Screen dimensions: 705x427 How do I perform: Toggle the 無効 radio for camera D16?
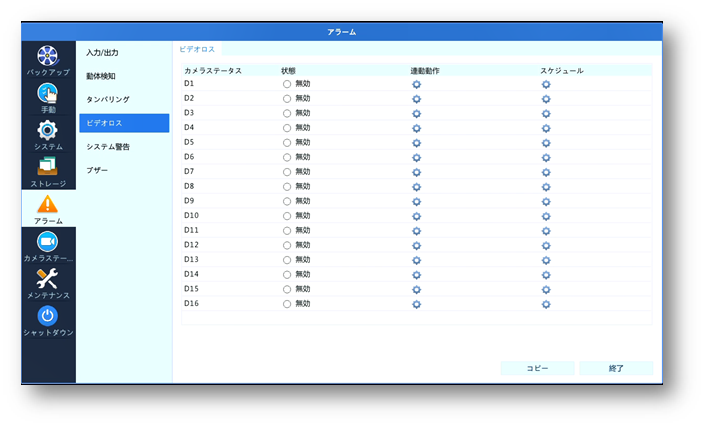pyautogui.click(x=287, y=304)
